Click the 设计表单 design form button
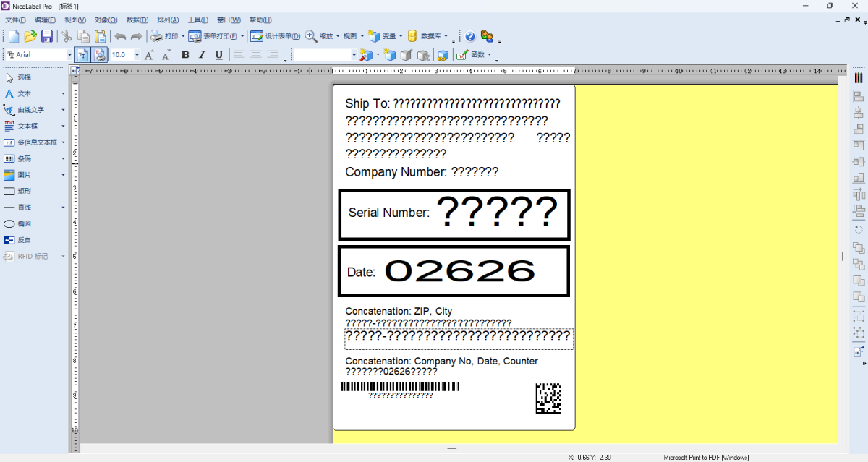868x462 pixels. [x=276, y=36]
